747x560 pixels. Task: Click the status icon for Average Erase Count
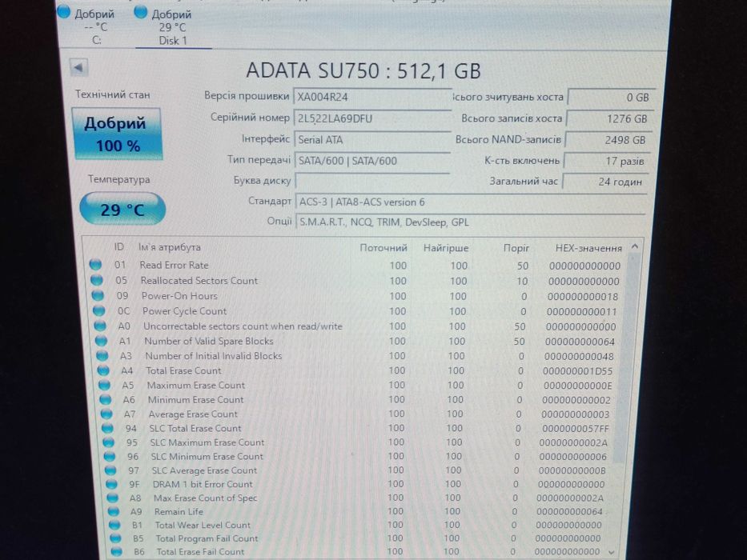point(106,414)
